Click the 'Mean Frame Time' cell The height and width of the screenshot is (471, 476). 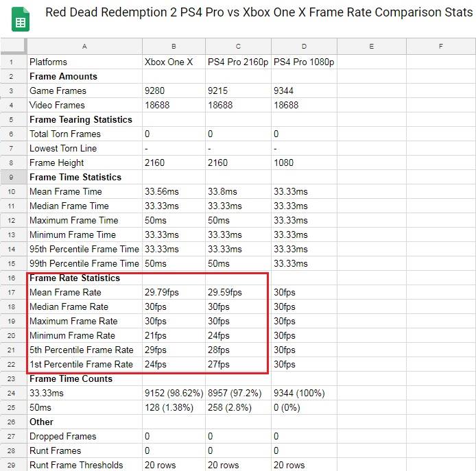[x=84, y=191]
